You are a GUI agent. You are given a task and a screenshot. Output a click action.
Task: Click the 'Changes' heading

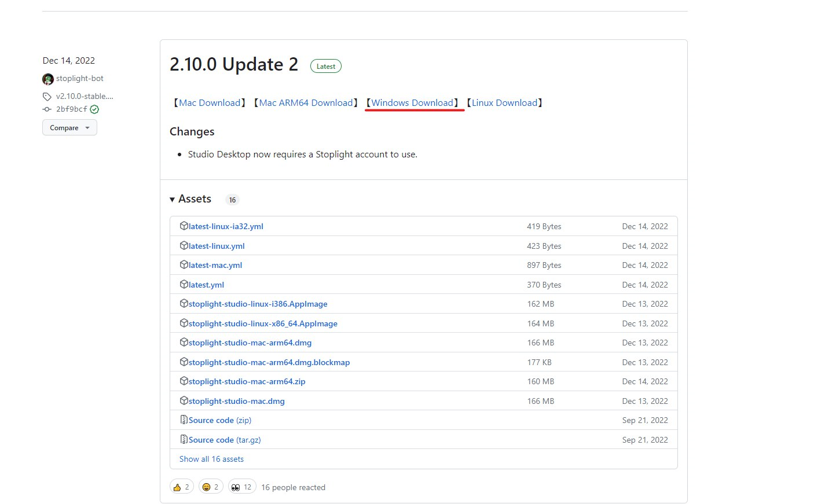(192, 132)
